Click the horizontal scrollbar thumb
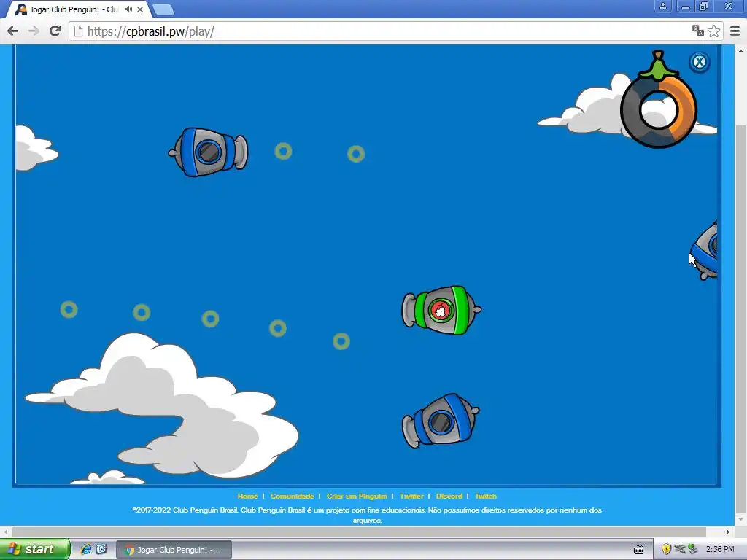The width and height of the screenshot is (747, 560). click(359, 532)
